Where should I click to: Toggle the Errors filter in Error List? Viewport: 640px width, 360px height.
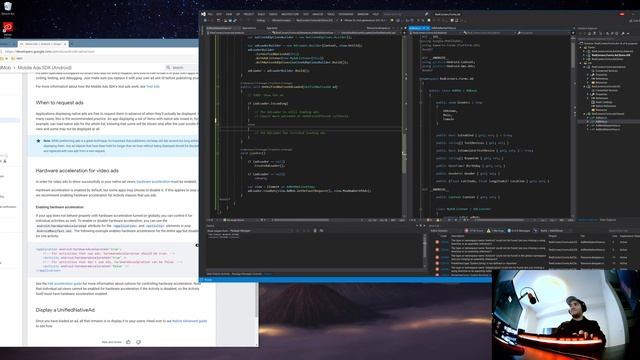pos(474,231)
